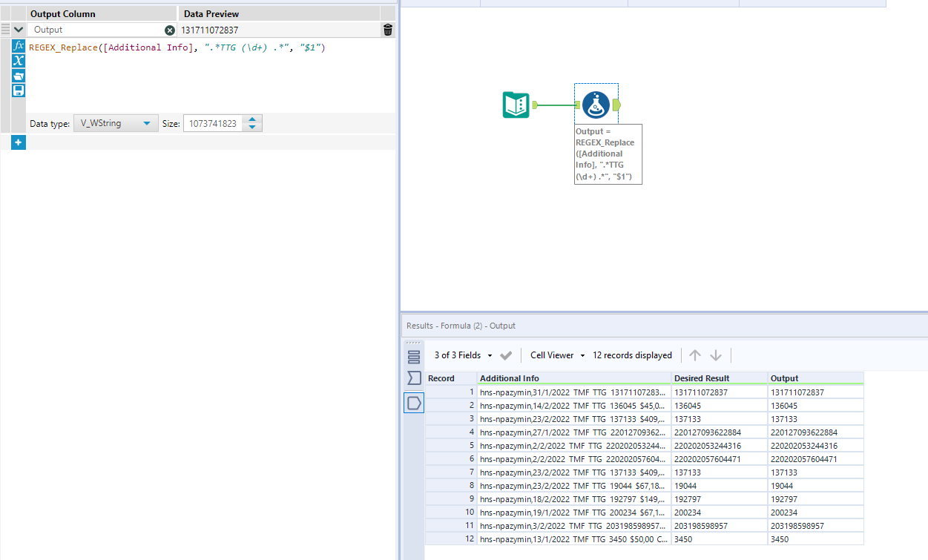Select the Input Data book tool
Viewport: 928px width, 560px height.
point(516,105)
